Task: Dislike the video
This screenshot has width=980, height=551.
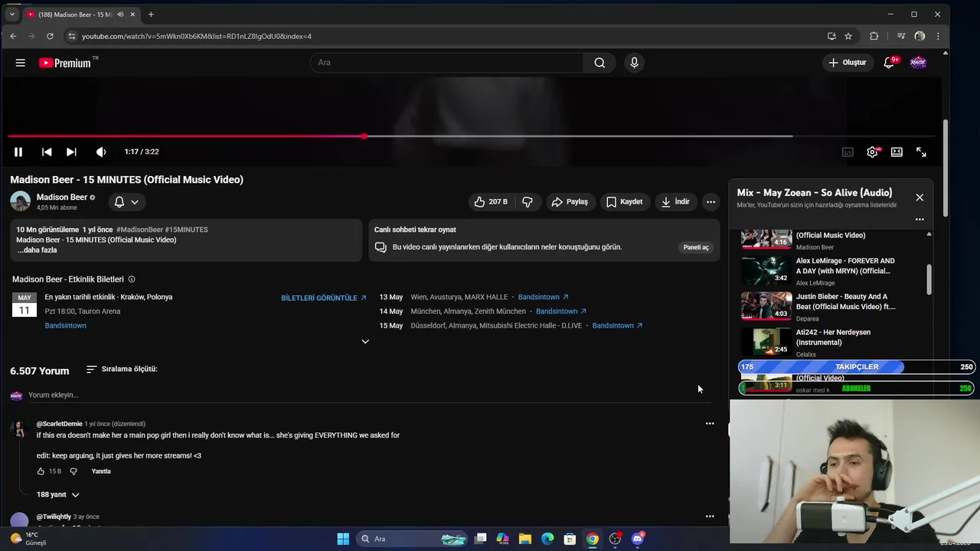Action: point(528,202)
